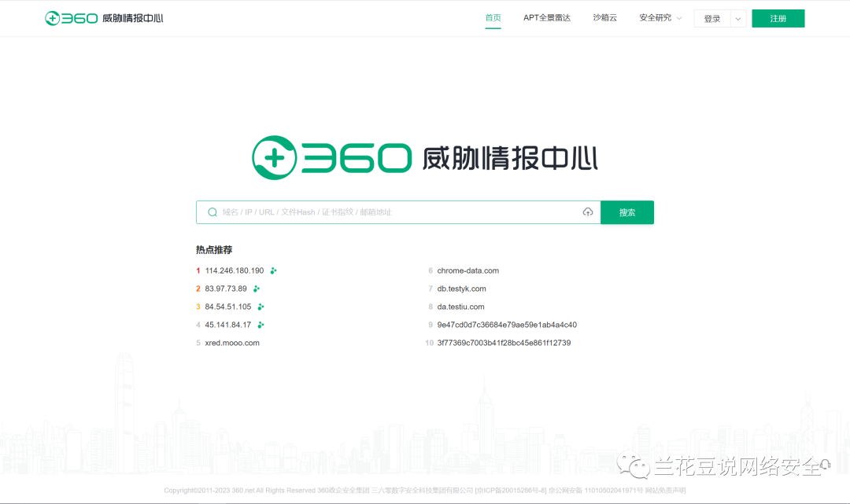Open hot item db.testyk.com
This screenshot has height=504, width=850.
pyautogui.click(x=461, y=289)
